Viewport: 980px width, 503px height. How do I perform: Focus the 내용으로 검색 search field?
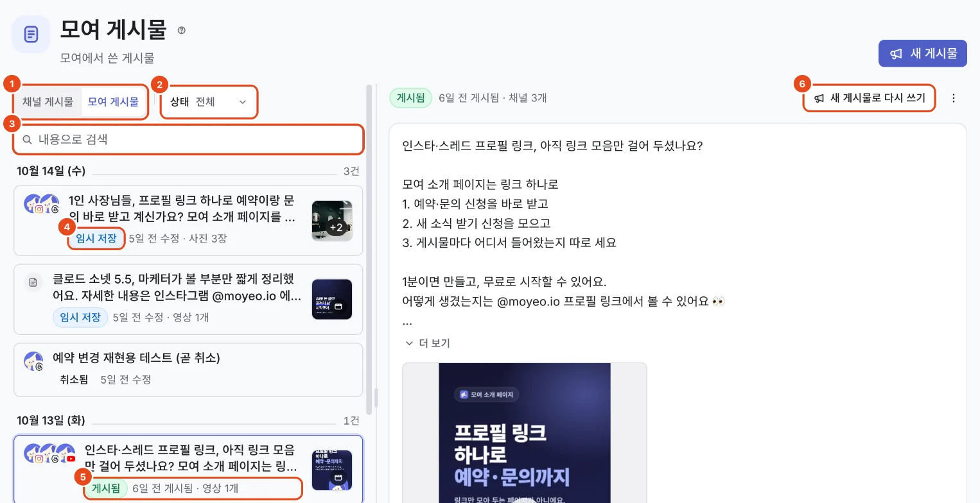point(188,139)
